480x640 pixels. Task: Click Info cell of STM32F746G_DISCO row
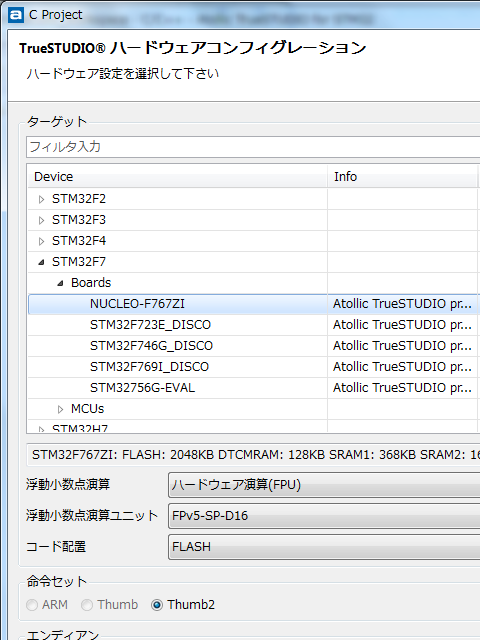click(x=402, y=346)
